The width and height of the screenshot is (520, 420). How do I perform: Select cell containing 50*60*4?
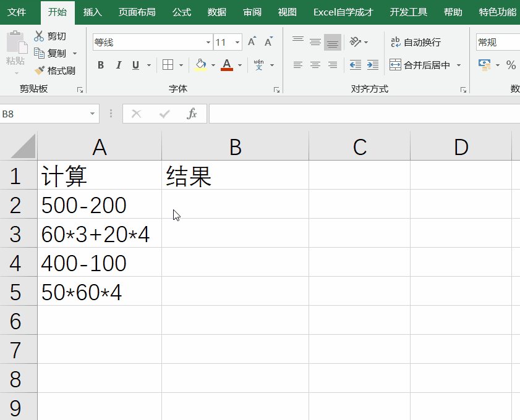click(x=100, y=291)
